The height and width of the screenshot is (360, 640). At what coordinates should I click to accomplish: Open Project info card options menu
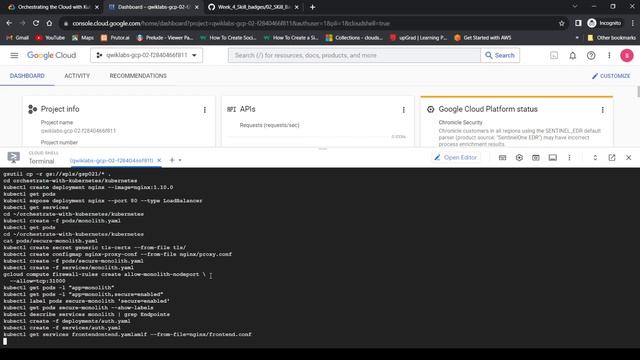click(x=204, y=110)
